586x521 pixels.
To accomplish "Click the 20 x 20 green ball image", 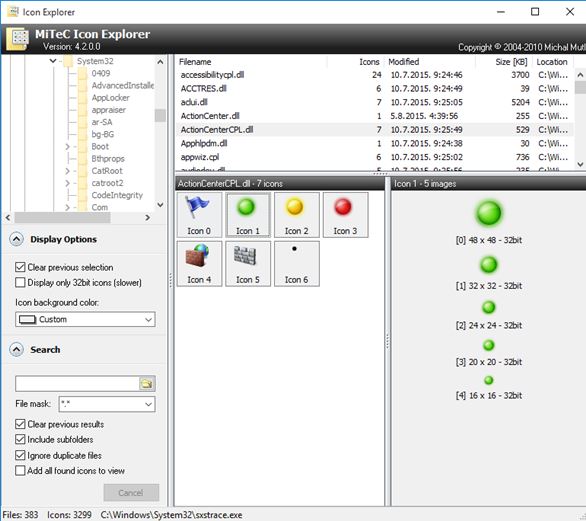I will click(488, 345).
